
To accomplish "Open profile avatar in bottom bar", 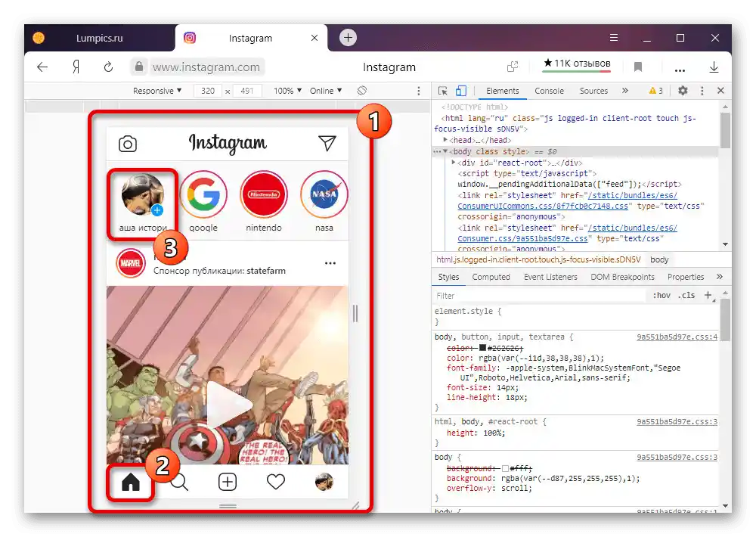I will 324,482.
